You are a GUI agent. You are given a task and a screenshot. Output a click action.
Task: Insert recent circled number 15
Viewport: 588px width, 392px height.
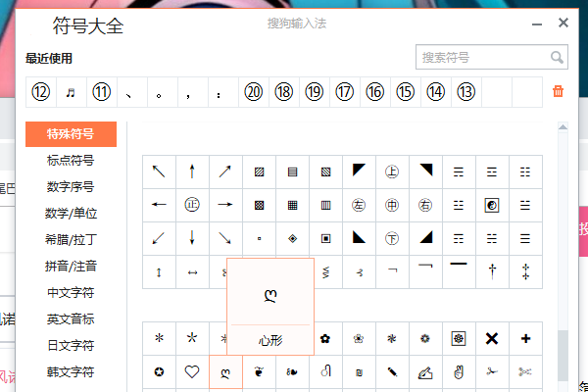(x=406, y=92)
